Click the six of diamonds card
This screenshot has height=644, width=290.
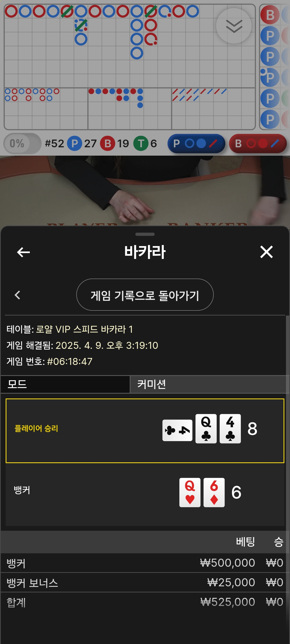214,492
